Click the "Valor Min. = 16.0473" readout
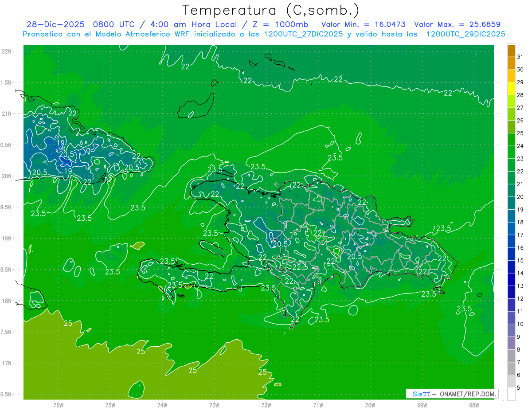 (364, 24)
